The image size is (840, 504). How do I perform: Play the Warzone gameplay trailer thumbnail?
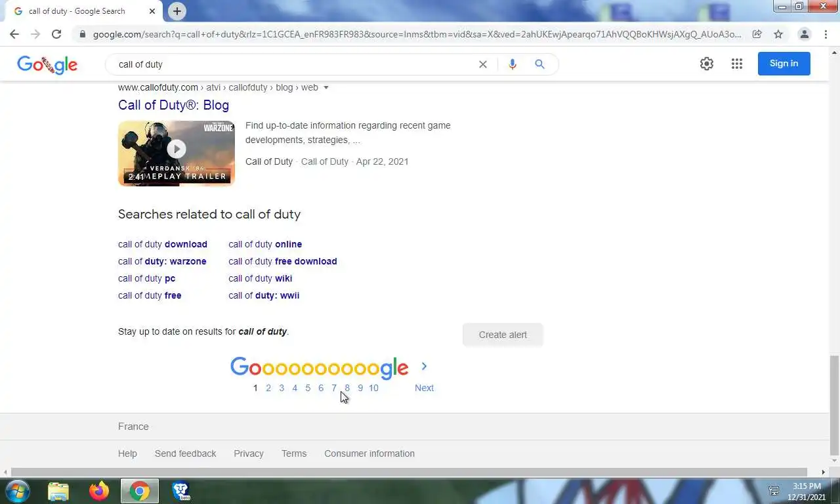pos(176,153)
